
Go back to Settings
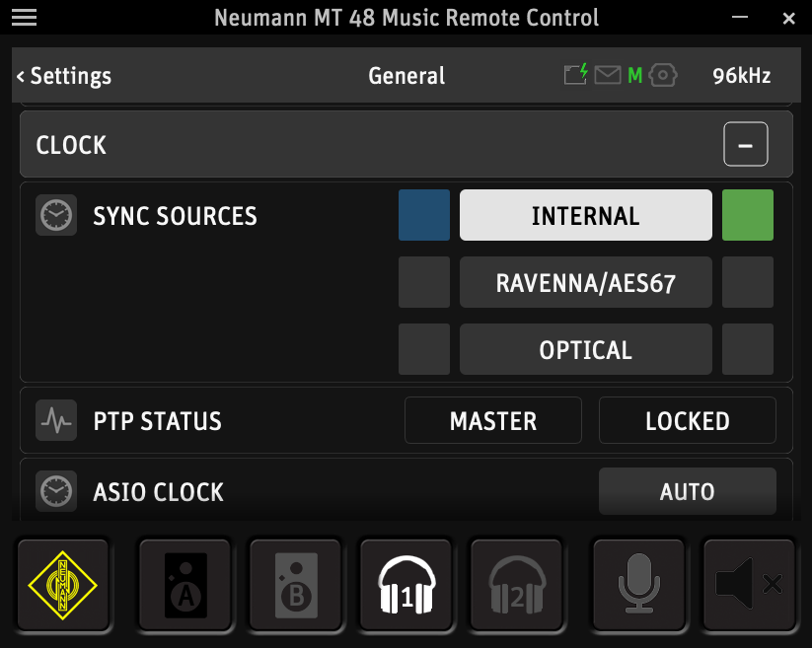click(64, 76)
